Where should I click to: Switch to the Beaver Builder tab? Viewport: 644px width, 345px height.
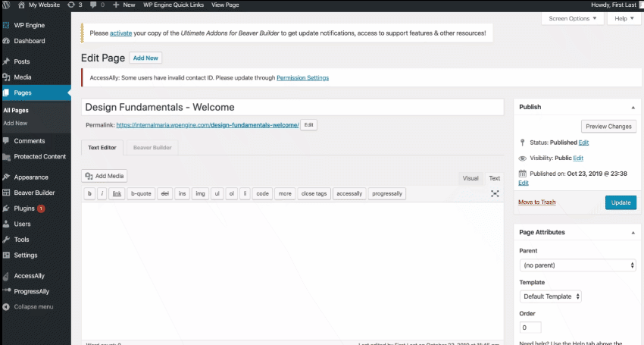pos(152,148)
